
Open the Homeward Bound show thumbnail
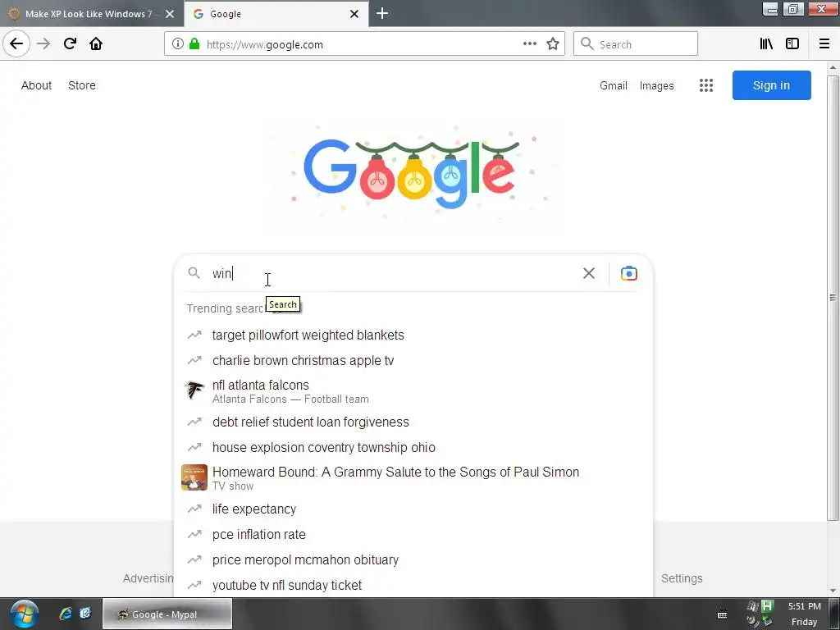194,477
